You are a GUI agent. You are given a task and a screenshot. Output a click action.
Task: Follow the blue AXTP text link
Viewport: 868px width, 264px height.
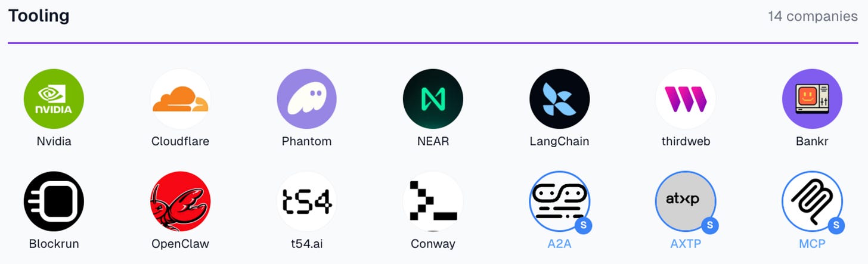coord(686,244)
